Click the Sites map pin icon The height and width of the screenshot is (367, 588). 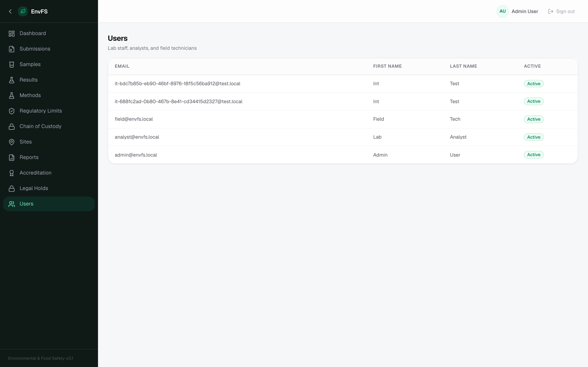(12, 142)
